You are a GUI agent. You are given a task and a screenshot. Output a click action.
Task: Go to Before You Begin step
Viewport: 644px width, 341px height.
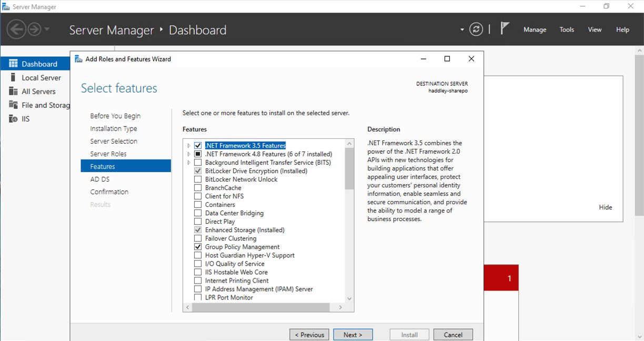click(115, 116)
